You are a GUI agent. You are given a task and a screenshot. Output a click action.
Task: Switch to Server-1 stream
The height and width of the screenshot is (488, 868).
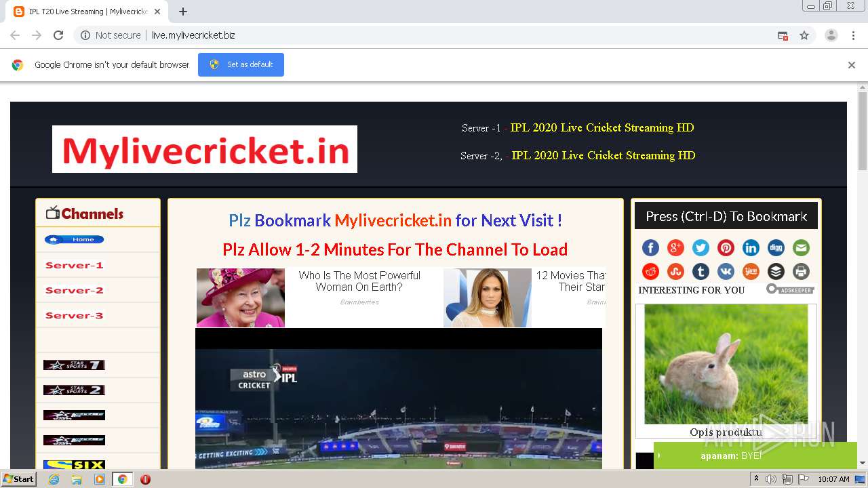click(x=74, y=265)
